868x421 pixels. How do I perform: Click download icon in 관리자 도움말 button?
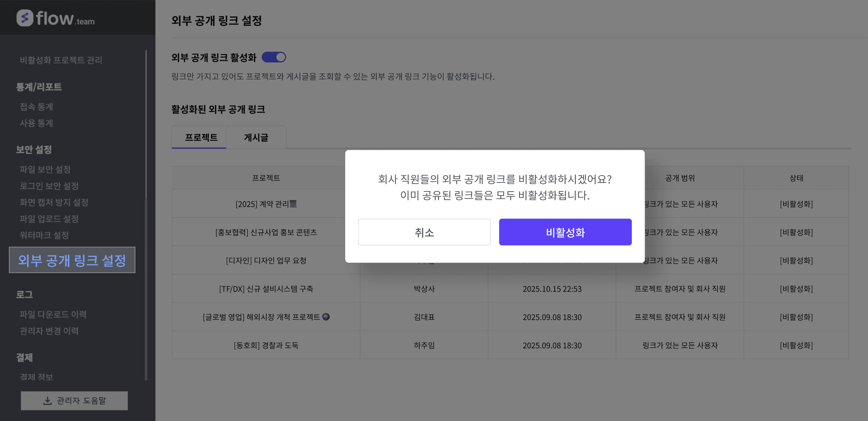point(48,400)
